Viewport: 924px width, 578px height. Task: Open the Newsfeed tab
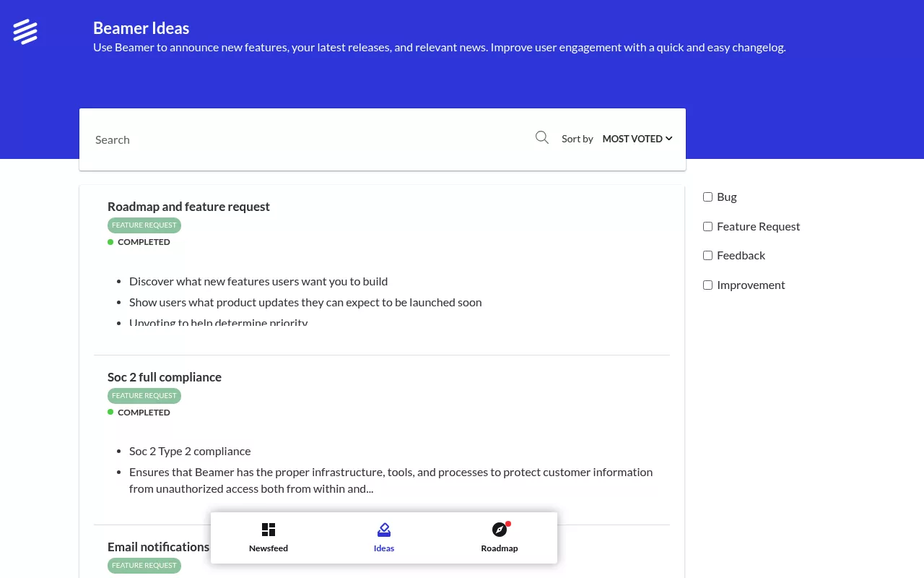[269, 538]
